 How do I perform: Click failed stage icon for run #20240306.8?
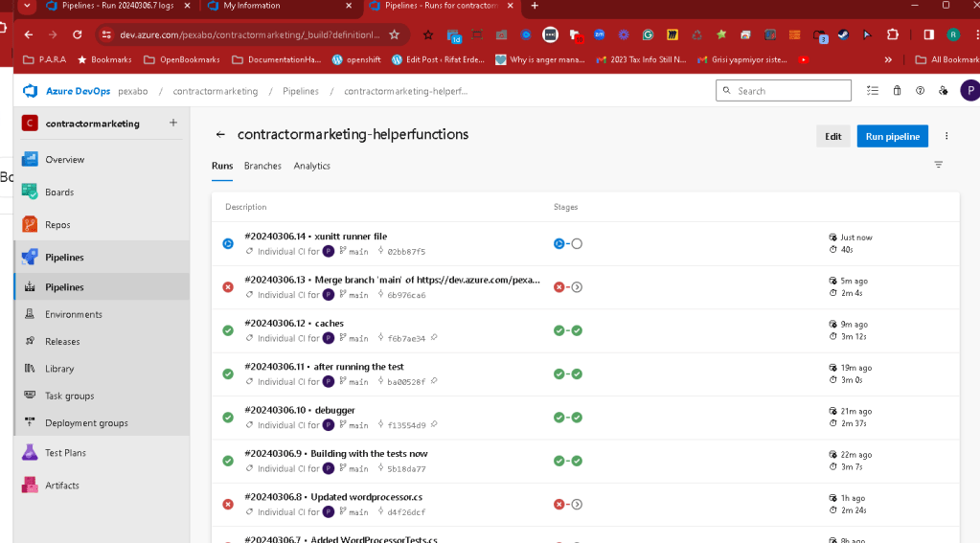[x=558, y=505]
